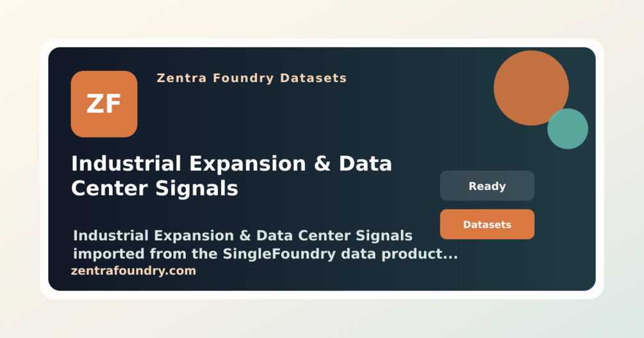Click the Ready status badge
This screenshot has width=644, height=338.
click(487, 186)
